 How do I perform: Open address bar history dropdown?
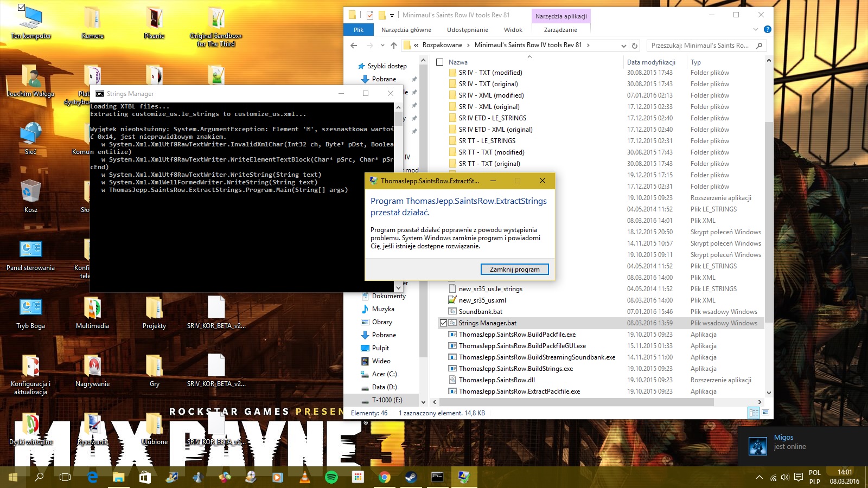[x=623, y=46]
